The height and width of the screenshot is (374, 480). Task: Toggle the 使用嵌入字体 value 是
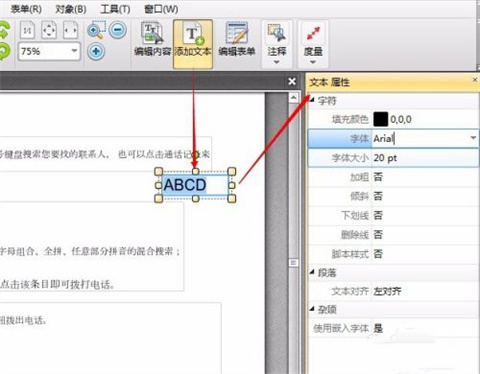pos(378,329)
